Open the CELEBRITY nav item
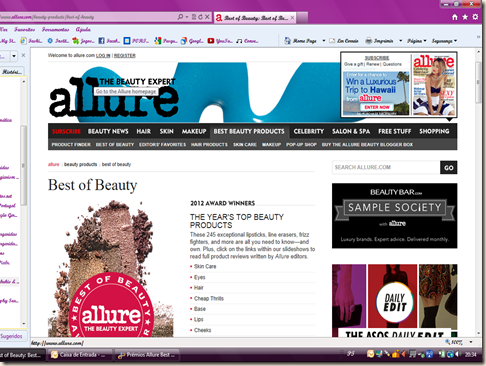The image size is (486, 366). [309, 131]
